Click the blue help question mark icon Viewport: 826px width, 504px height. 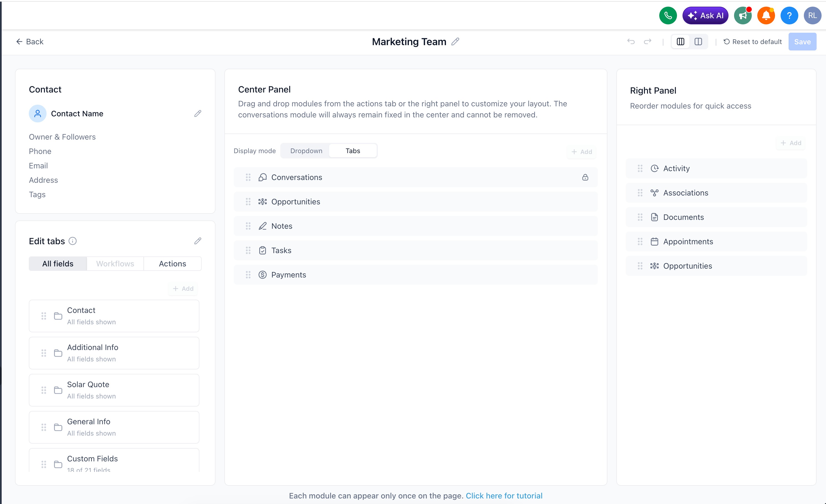[x=789, y=16]
